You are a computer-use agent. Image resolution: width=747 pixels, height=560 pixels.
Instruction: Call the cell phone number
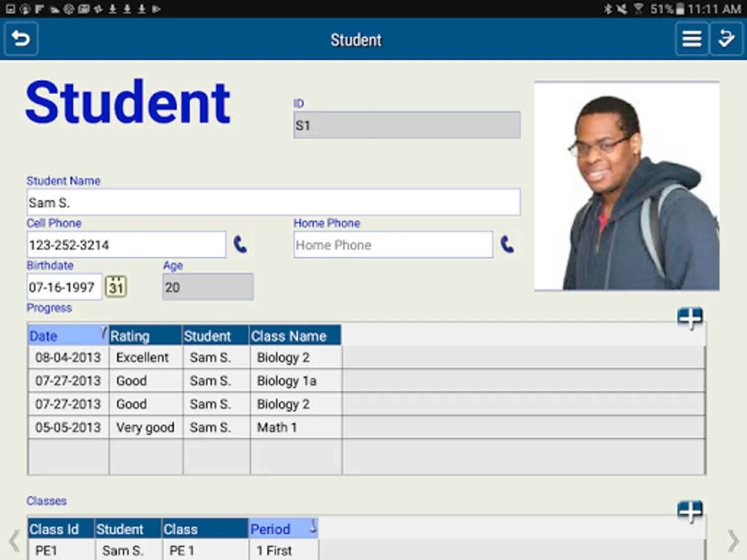240,245
